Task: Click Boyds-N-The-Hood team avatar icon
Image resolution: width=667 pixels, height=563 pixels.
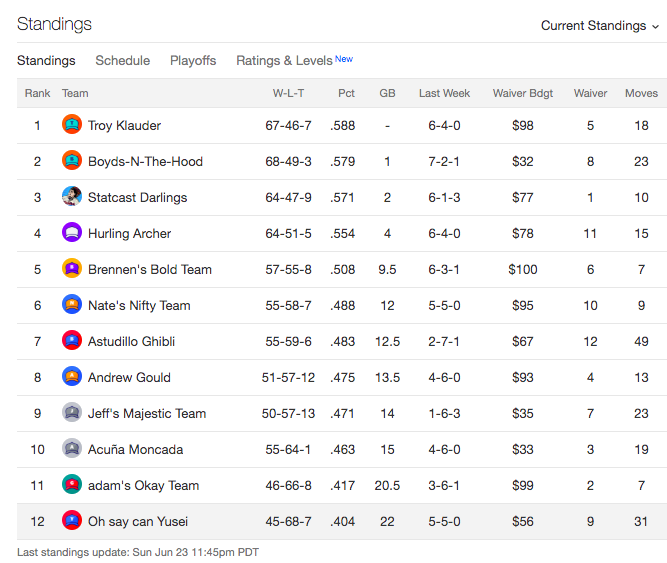Action: [x=72, y=161]
